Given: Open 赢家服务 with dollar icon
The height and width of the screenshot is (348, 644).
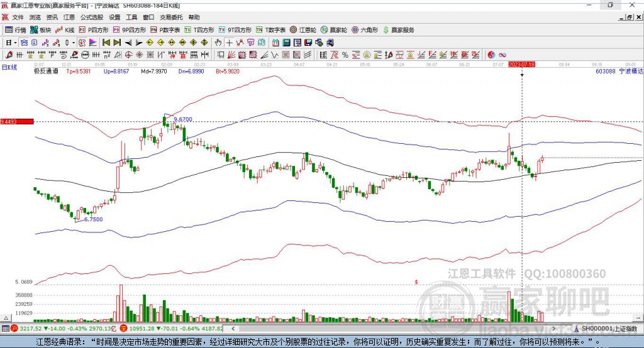Looking at the screenshot, I should [x=398, y=30].
